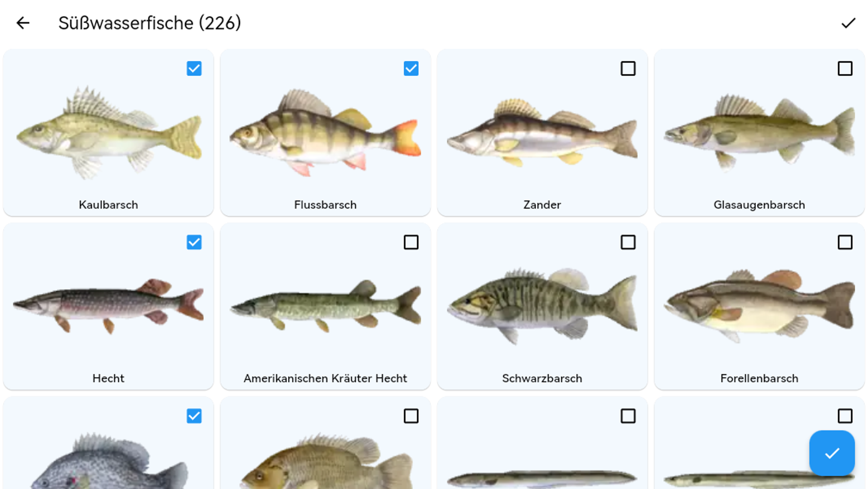Tap the Kaulbarsch fish picture
This screenshot has width=868, height=489.
click(x=108, y=132)
